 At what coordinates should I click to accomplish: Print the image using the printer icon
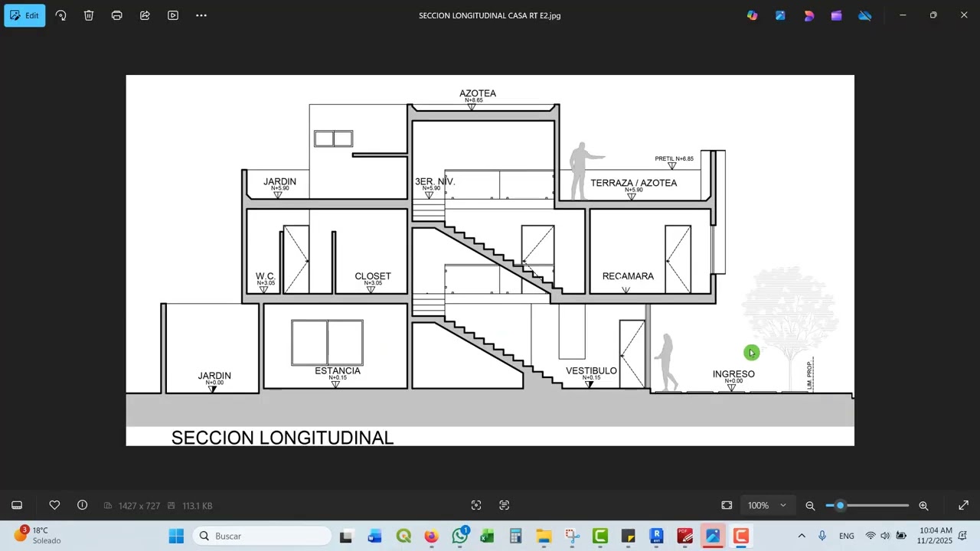(x=117, y=15)
